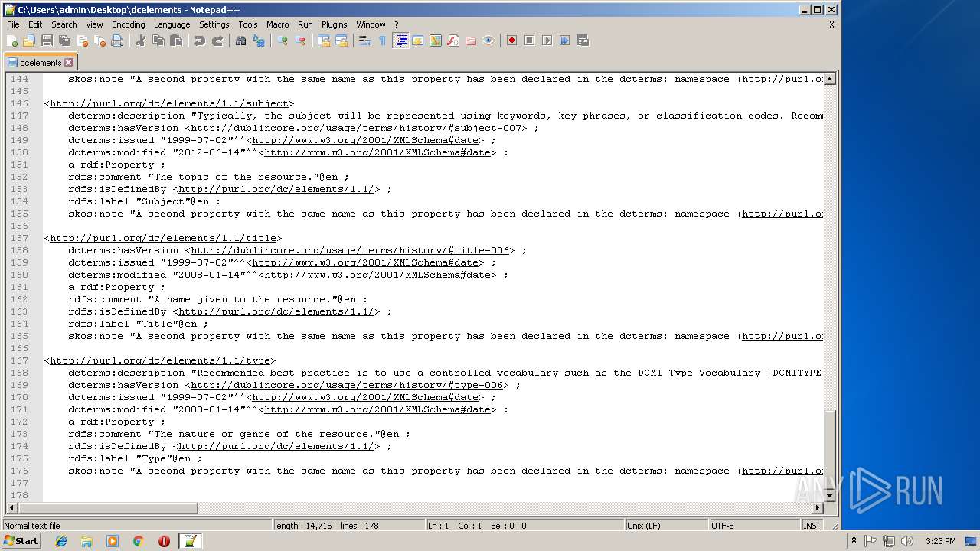Open Folder as Workspace toolbar icon
The width and height of the screenshot is (980, 551).
point(471,41)
